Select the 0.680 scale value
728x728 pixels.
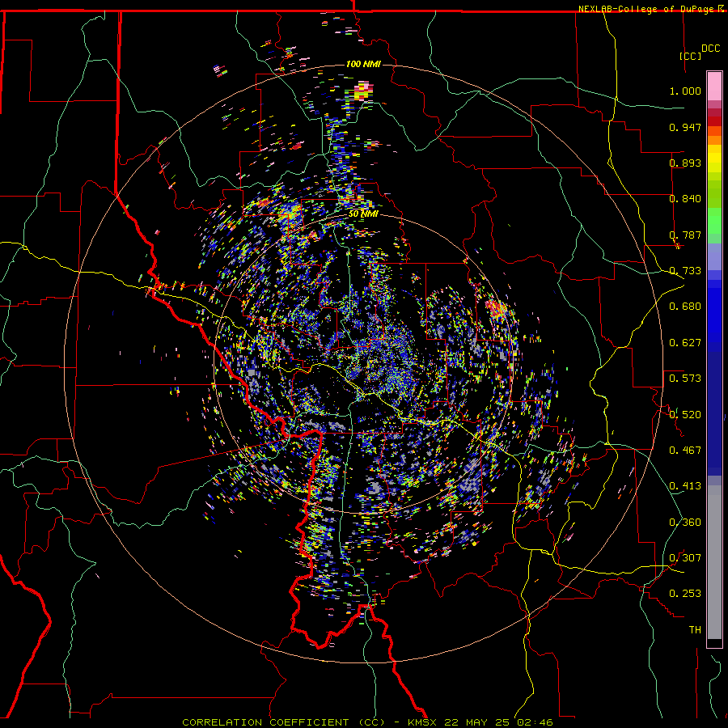[x=685, y=306]
